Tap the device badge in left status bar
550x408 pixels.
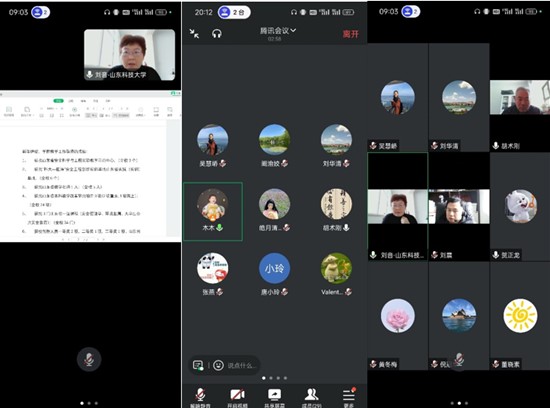(40, 12)
